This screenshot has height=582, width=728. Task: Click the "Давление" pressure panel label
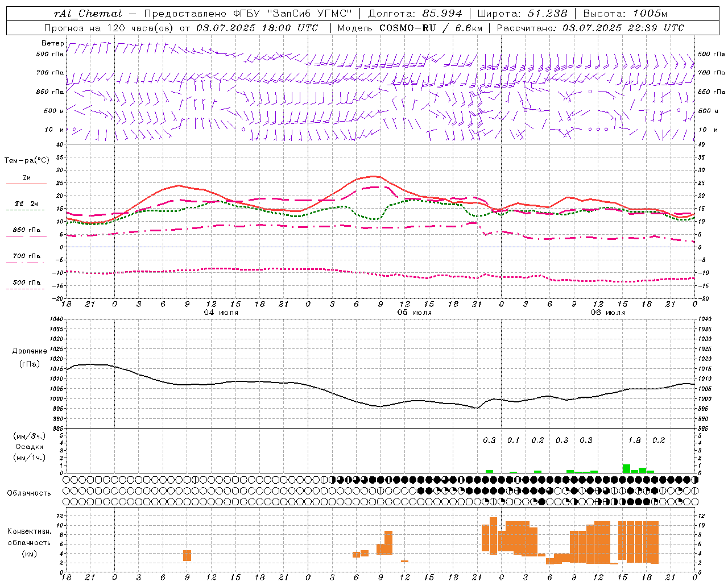30,351
